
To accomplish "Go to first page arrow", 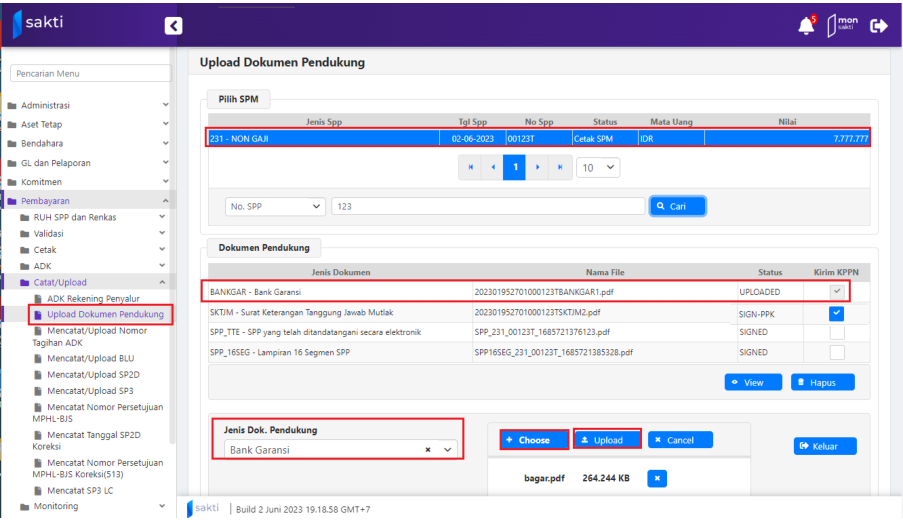I will pyautogui.click(x=471, y=167).
